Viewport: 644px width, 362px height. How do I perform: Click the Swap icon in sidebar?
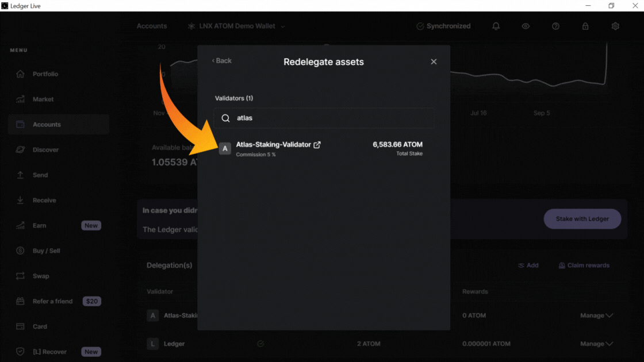[x=21, y=276]
